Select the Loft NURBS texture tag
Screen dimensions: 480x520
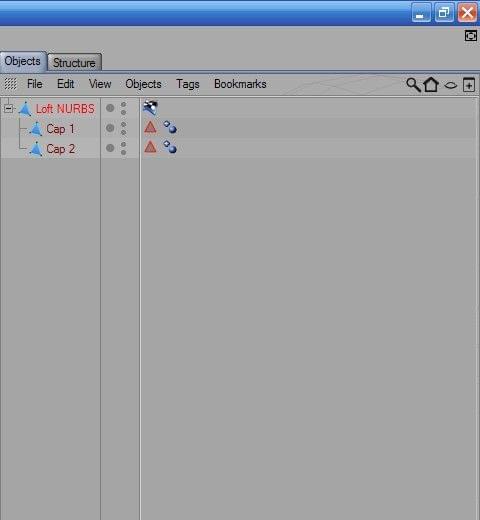(150, 108)
